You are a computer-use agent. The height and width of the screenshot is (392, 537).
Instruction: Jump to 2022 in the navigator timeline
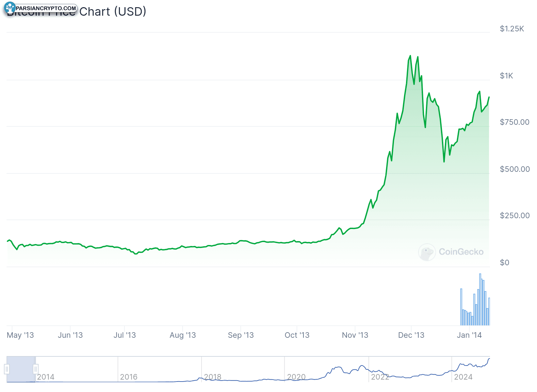point(380,377)
